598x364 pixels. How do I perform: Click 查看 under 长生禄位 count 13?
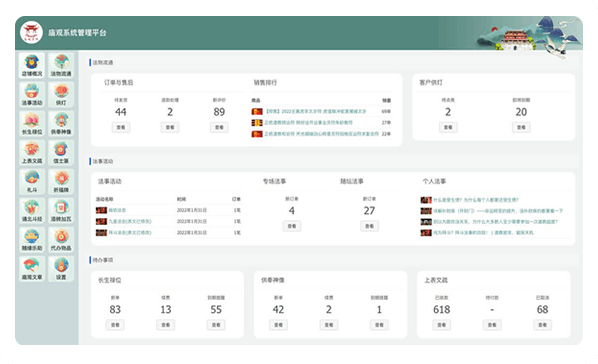point(166,325)
